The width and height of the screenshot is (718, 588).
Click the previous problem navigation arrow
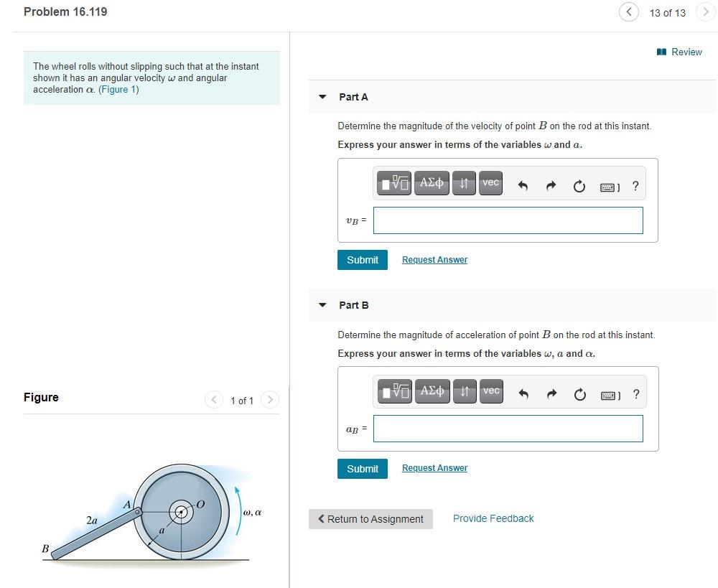629,12
